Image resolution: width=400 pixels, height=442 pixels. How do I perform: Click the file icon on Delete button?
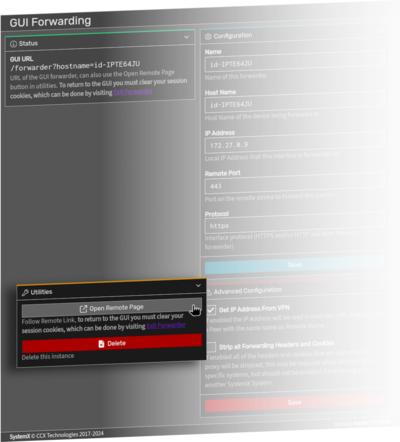[x=101, y=344]
